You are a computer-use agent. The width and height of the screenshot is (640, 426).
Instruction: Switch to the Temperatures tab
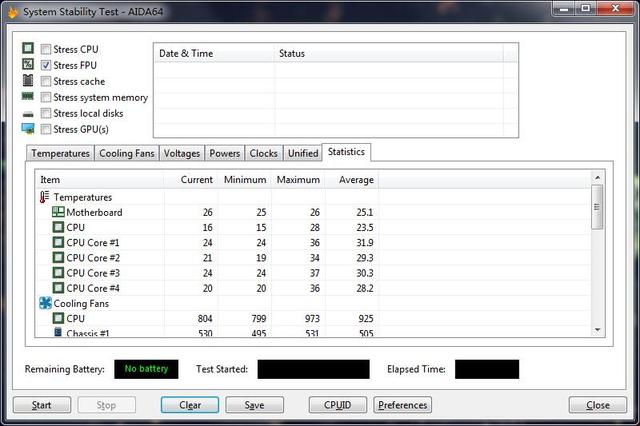coord(60,153)
